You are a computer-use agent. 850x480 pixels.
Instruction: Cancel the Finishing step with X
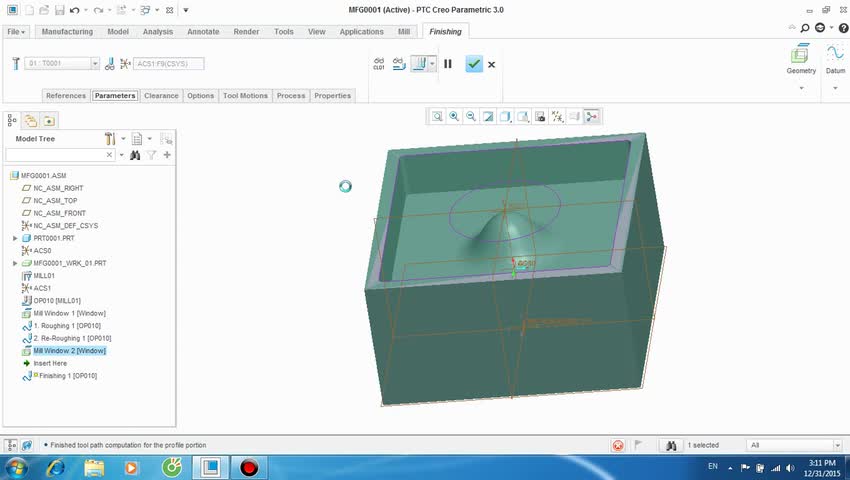tap(491, 65)
